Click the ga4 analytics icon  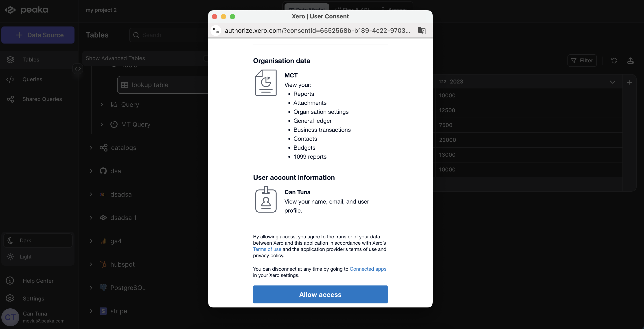coord(103,241)
